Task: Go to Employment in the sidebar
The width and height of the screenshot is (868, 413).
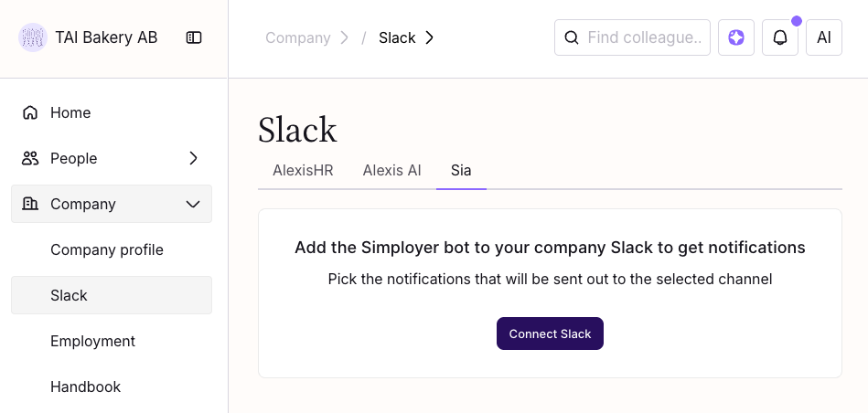Action: click(92, 341)
